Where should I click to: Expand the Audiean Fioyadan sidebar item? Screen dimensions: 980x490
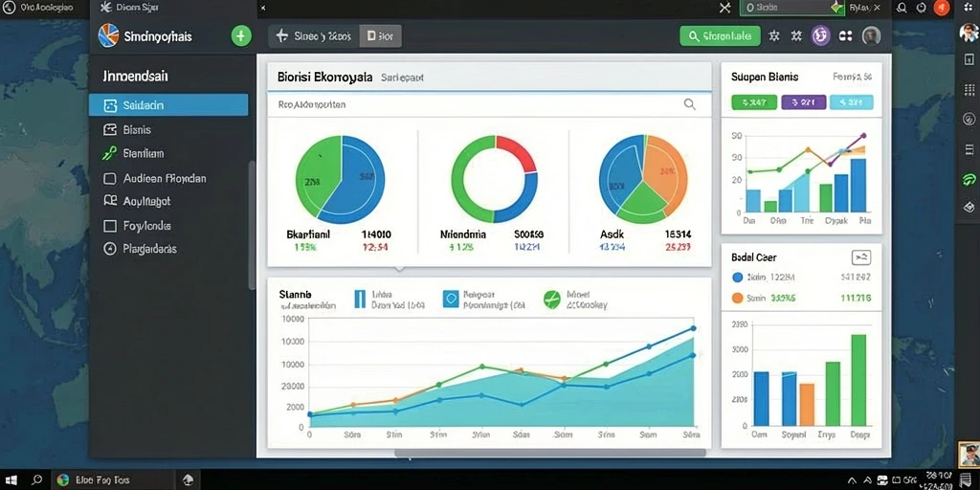[x=154, y=178]
